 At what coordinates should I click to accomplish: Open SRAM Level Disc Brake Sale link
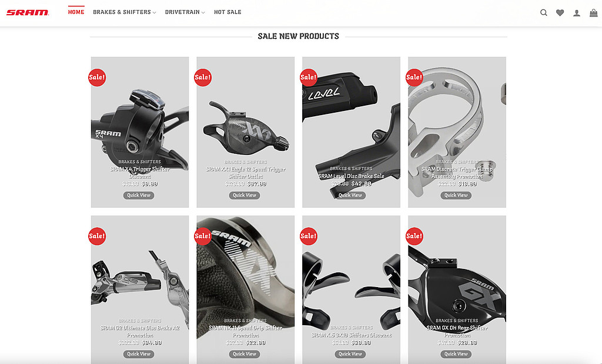pos(352,176)
